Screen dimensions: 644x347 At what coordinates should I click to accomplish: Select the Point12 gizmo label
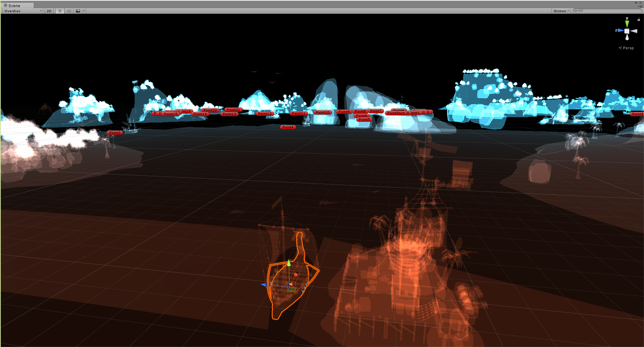tap(265, 114)
